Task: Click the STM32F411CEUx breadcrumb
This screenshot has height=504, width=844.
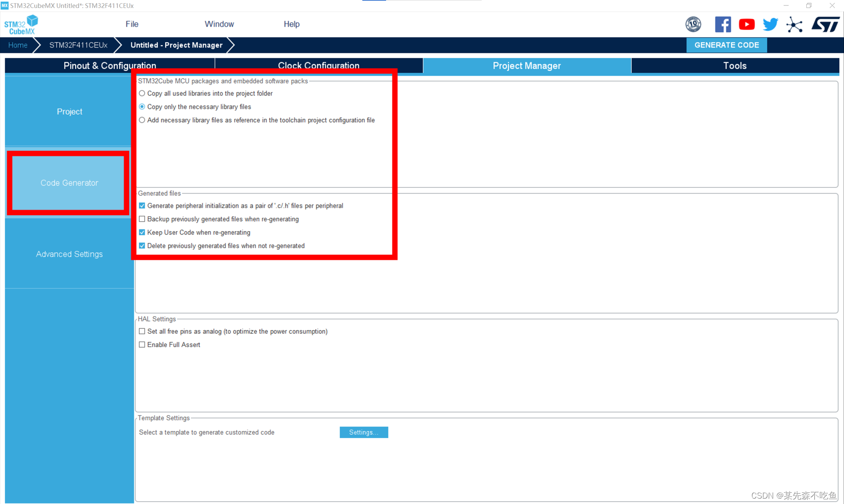Action: click(78, 45)
